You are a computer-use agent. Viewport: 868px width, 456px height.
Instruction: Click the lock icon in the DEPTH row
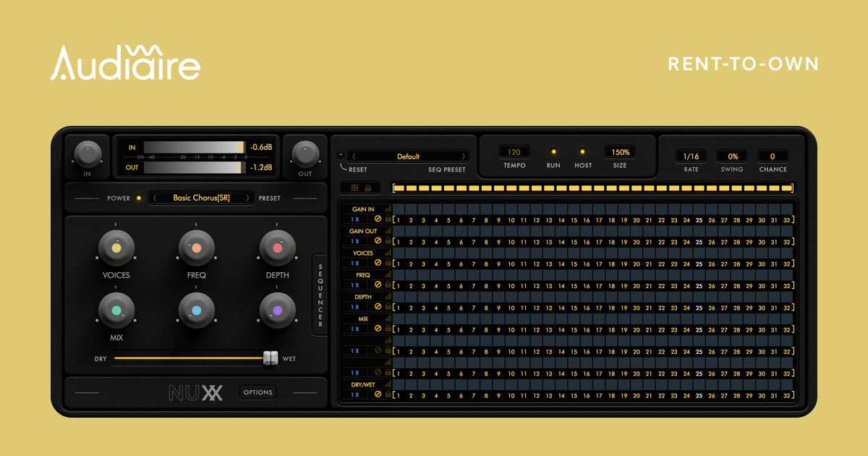[388, 307]
